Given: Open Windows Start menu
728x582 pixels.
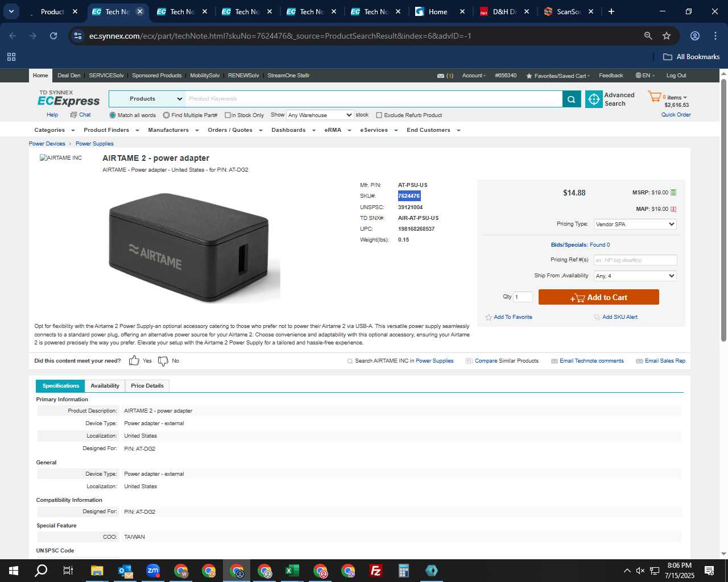Looking at the screenshot, I should pos(14,571).
